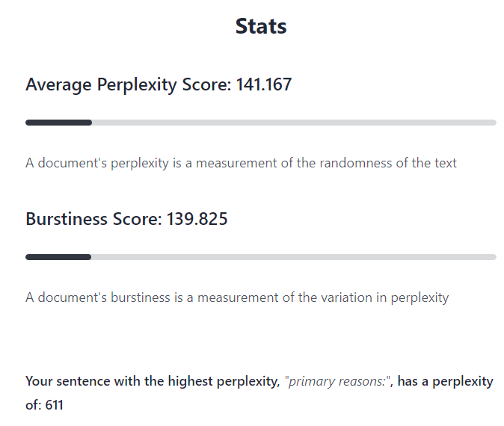The height and width of the screenshot is (426, 504).
Task: Click the 611 perplexity number
Action: point(54,406)
